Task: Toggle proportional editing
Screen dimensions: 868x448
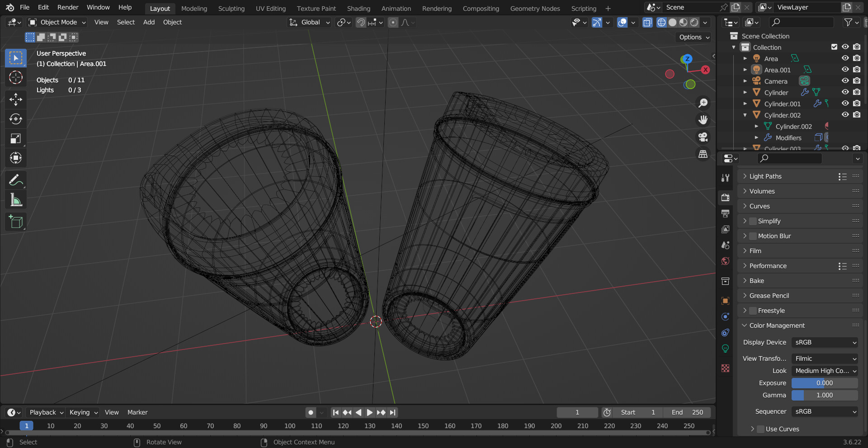Action: tap(393, 22)
